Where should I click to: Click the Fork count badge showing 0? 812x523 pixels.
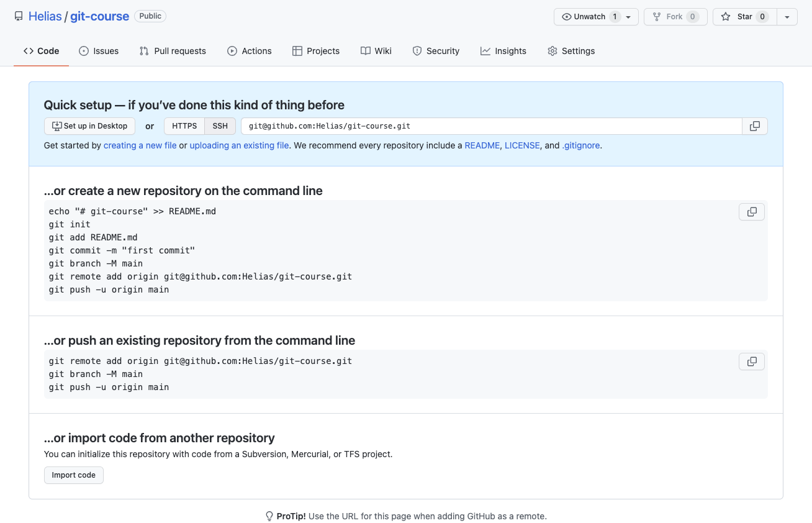[x=693, y=17]
